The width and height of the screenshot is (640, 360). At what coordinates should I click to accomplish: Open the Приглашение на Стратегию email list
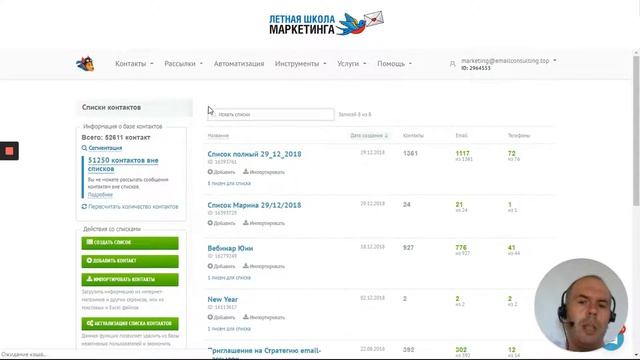[264, 351]
